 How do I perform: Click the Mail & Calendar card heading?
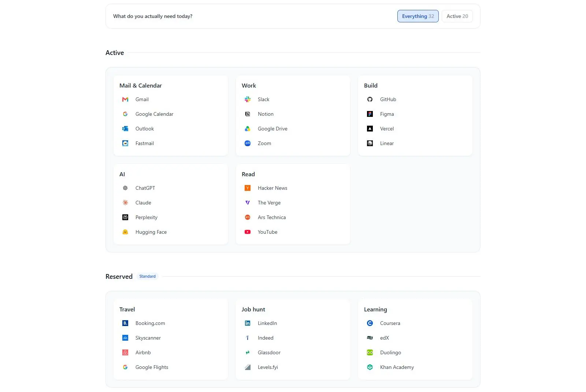pyautogui.click(x=141, y=85)
